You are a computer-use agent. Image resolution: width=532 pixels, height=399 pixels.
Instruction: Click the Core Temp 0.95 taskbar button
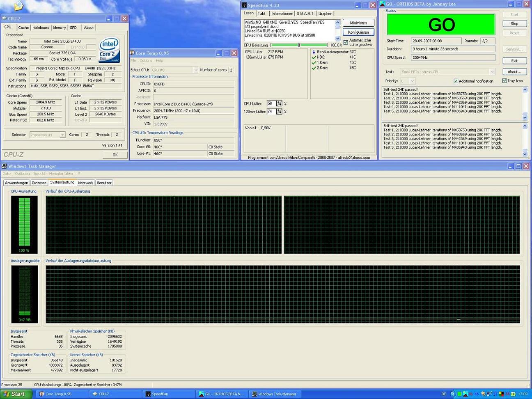tap(61, 394)
